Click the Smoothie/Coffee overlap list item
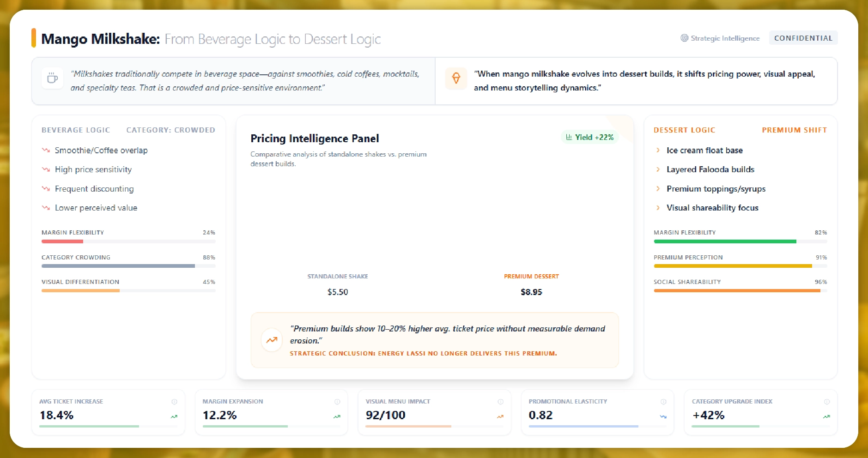 tap(101, 150)
